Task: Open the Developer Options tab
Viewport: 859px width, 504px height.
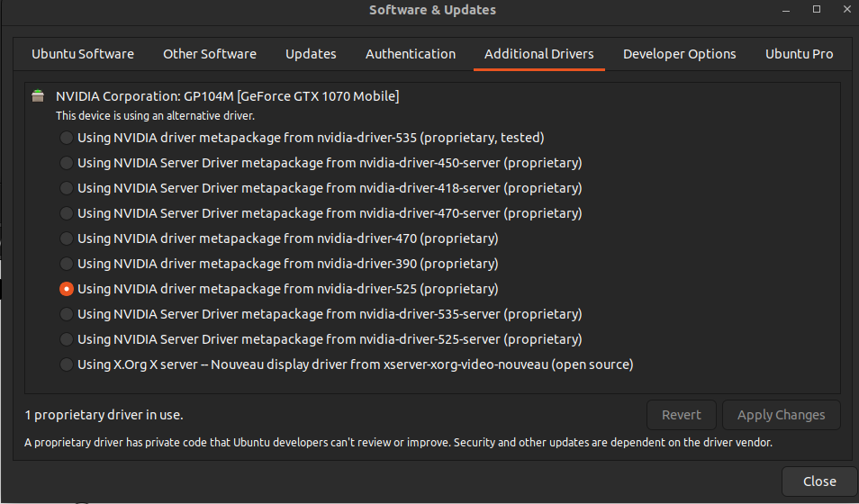Action: click(679, 54)
